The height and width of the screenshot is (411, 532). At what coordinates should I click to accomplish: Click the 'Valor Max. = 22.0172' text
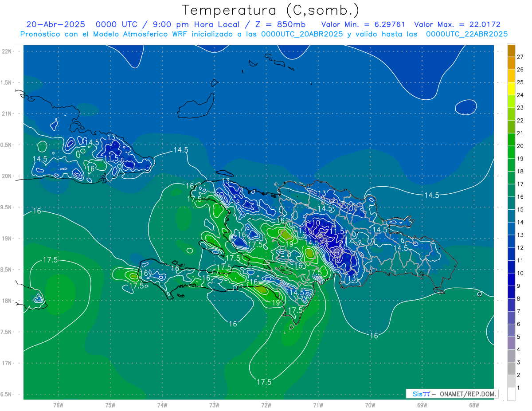457,25
